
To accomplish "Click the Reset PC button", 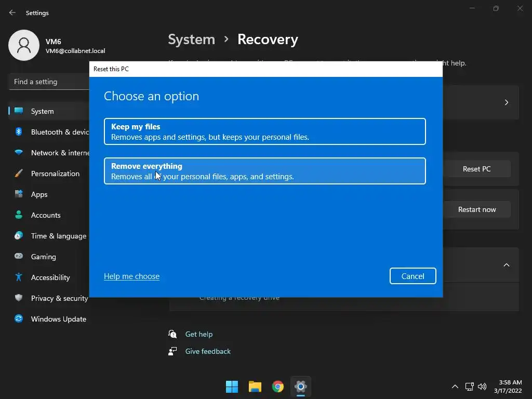I will [x=477, y=169].
